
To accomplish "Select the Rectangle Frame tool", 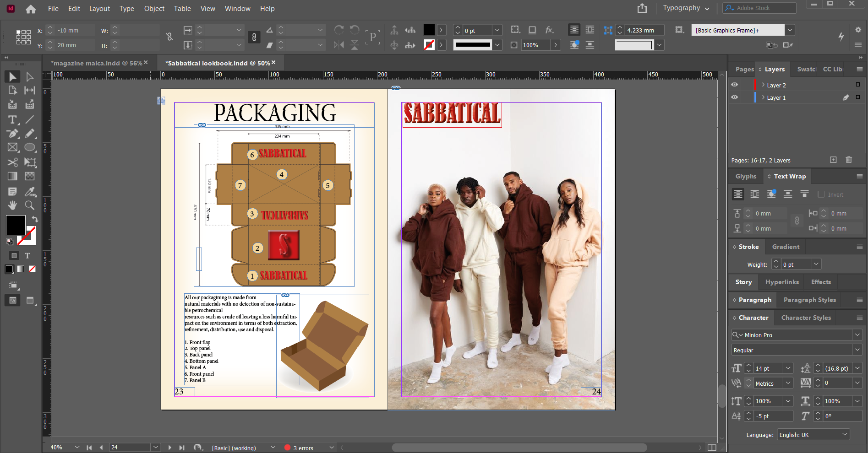I will [12, 147].
